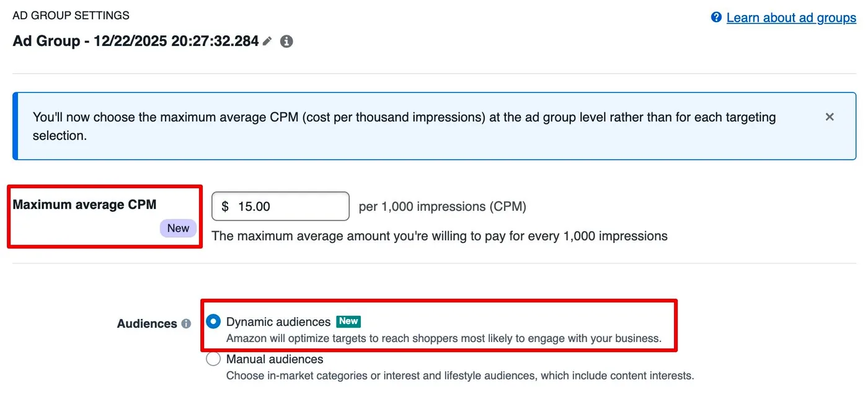Viewport: 868px width, 417px height.
Task: Select Dynamic audiences radio button
Action: coord(213,322)
